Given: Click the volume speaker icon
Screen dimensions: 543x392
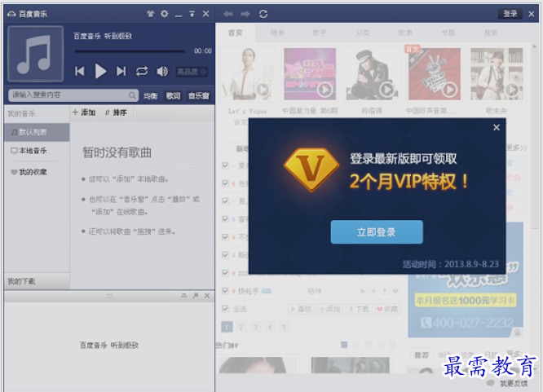Looking at the screenshot, I should pos(162,72).
